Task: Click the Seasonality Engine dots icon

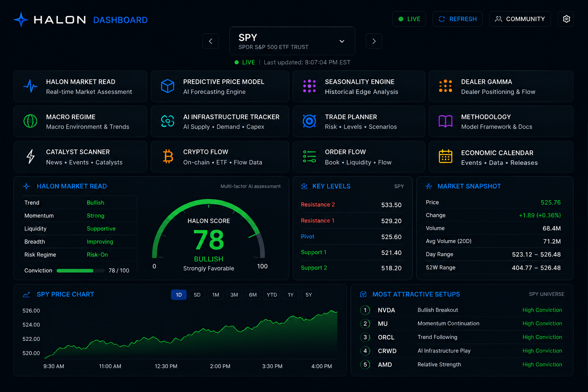Action: [x=309, y=86]
